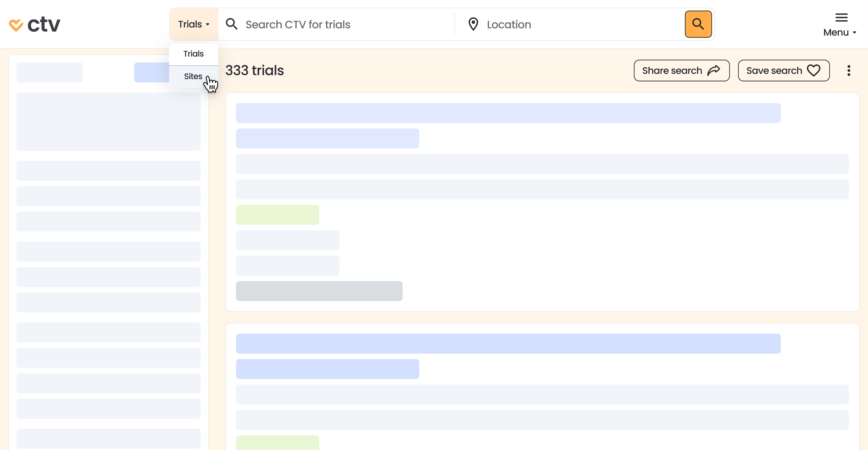Open the hamburger Menu icon

tap(841, 17)
